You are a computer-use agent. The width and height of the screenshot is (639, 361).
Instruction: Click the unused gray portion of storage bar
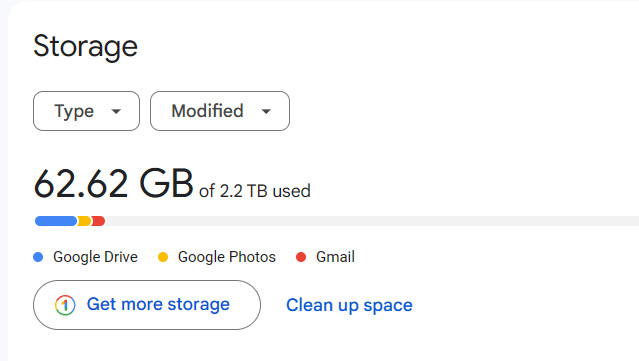click(372, 221)
